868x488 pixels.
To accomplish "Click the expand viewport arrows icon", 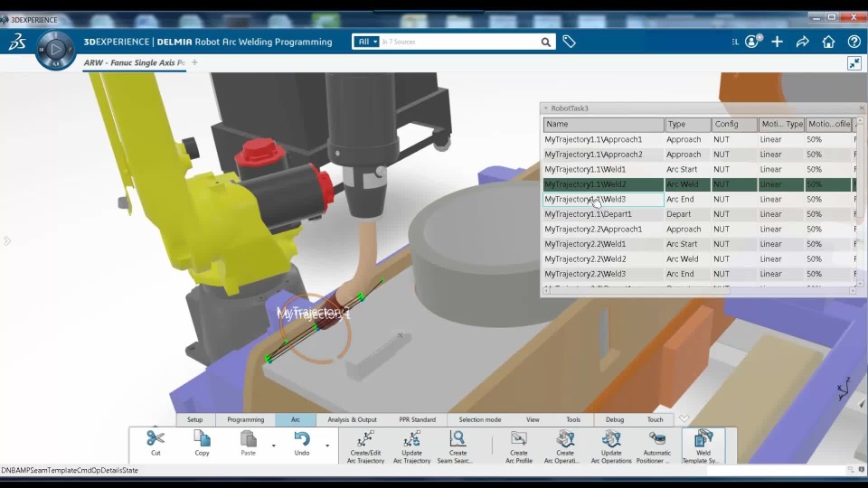I will 854,63.
